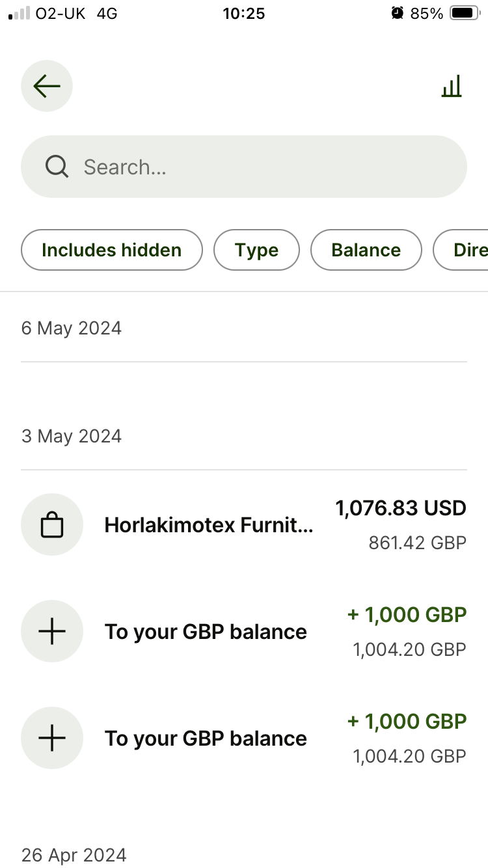Focus the Search text field

click(x=260, y=167)
